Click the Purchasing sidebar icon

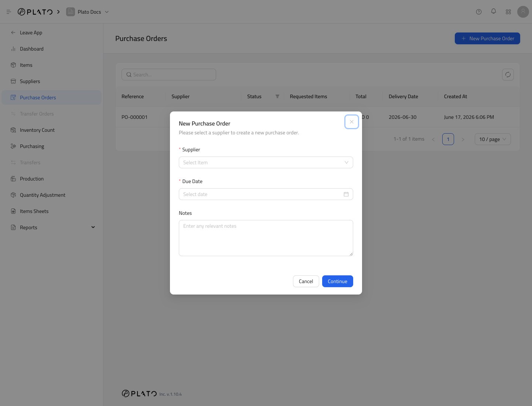tap(13, 146)
